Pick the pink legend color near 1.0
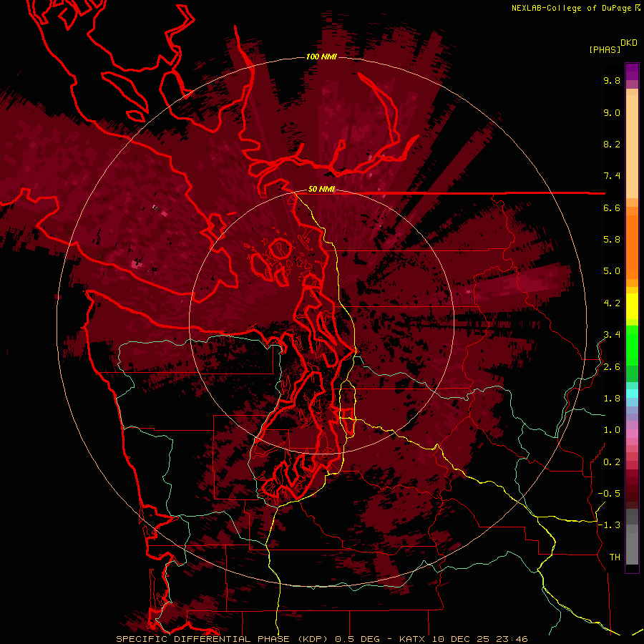This screenshot has height=644, width=644. [632, 434]
